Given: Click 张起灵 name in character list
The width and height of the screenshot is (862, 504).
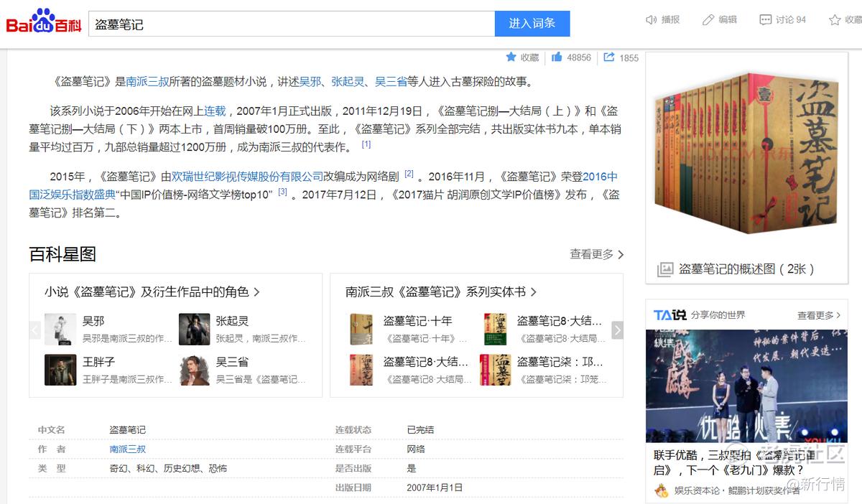Looking at the screenshot, I should point(233,321).
